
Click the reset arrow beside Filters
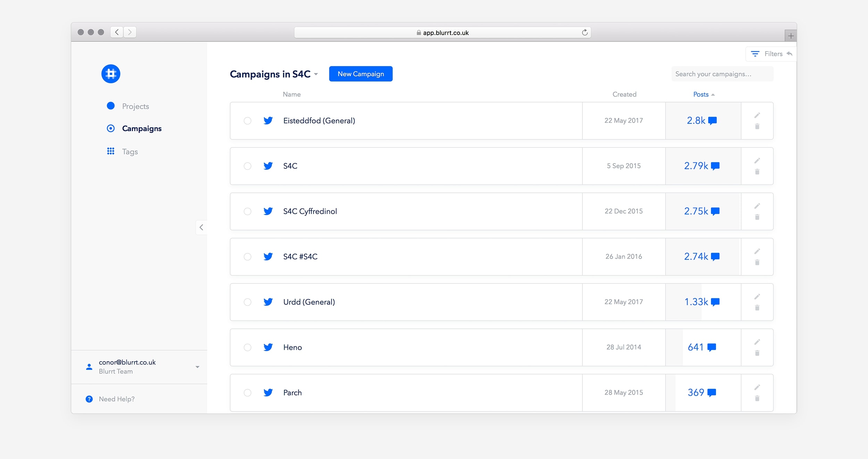[x=790, y=53]
